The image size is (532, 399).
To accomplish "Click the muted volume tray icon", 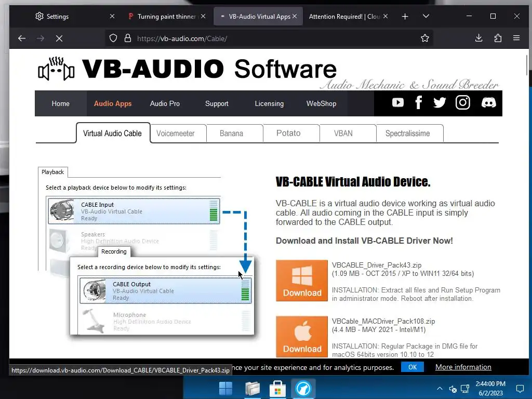I will click(453, 389).
